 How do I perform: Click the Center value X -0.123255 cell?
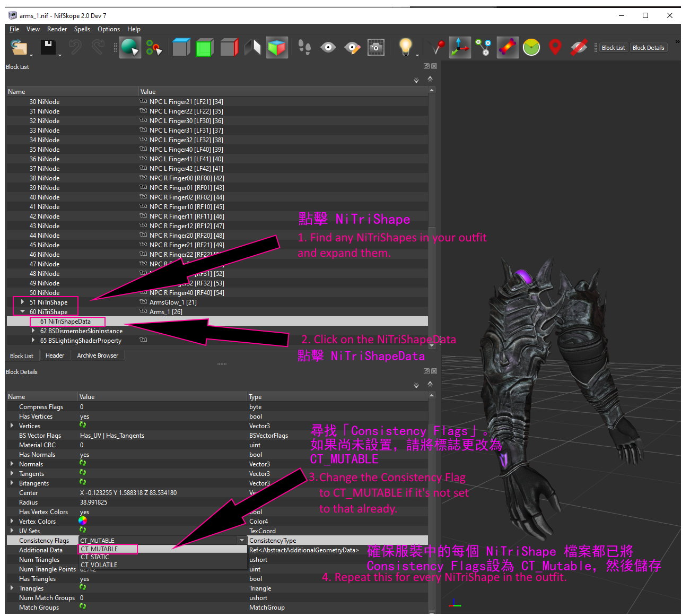point(163,493)
